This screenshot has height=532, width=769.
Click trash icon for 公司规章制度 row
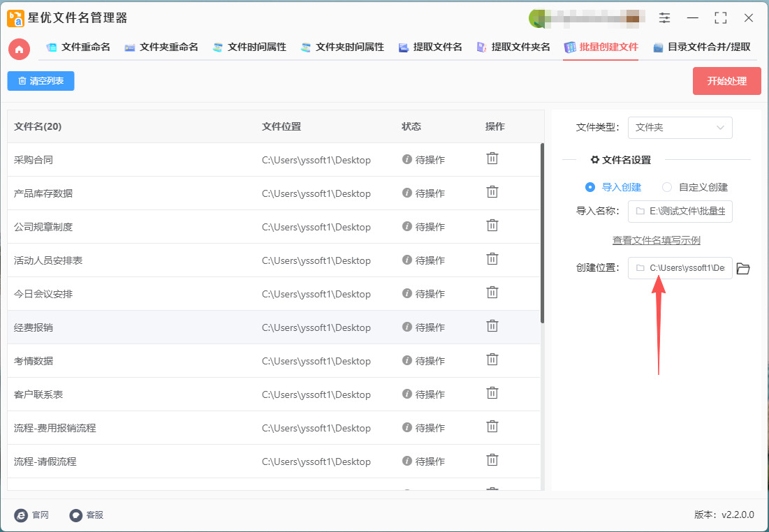coord(492,226)
